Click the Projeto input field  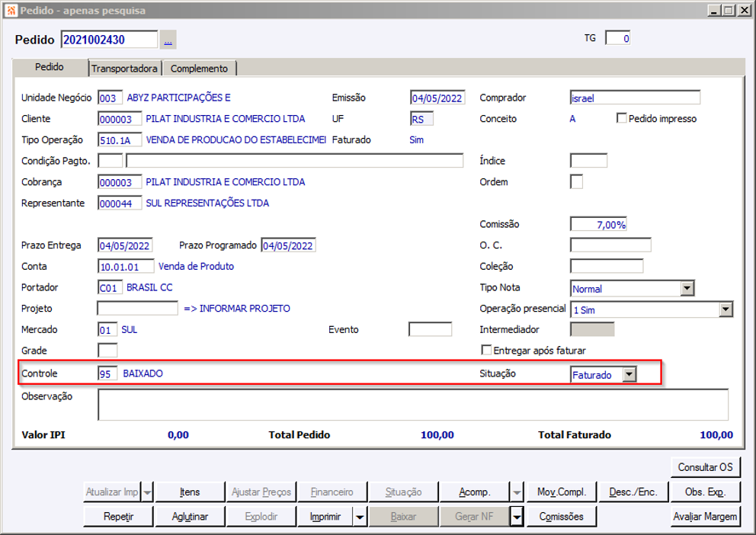pos(137,308)
